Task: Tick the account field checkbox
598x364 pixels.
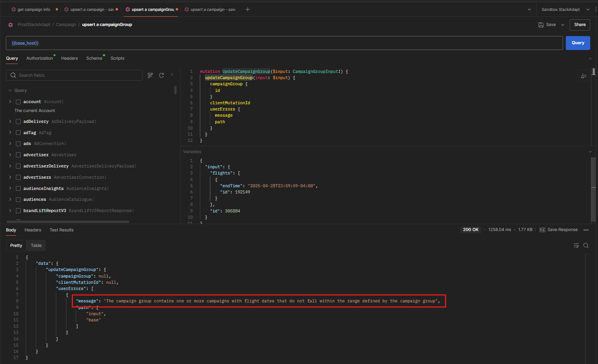Action: tap(18, 102)
